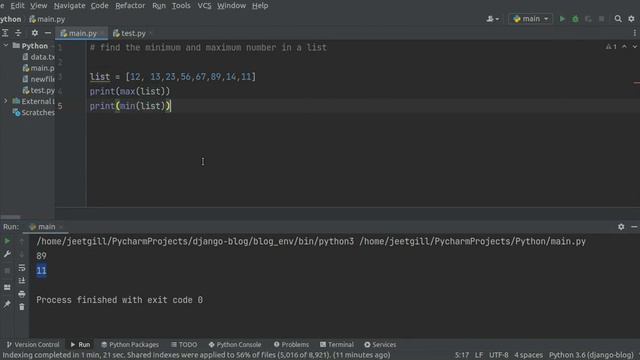Toggle scroll to end in Run console
The height and width of the screenshot is (360, 640).
(22, 281)
